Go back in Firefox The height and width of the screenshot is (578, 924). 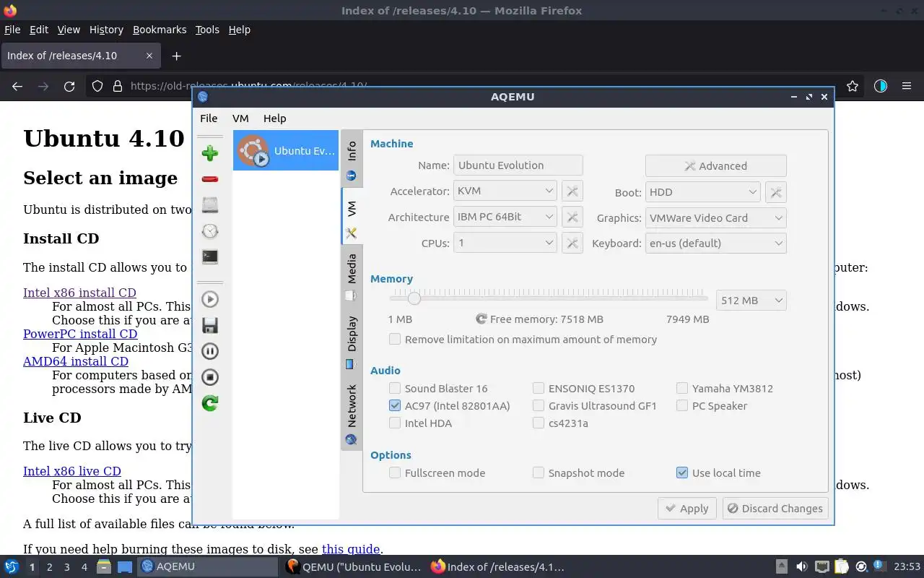(17, 86)
